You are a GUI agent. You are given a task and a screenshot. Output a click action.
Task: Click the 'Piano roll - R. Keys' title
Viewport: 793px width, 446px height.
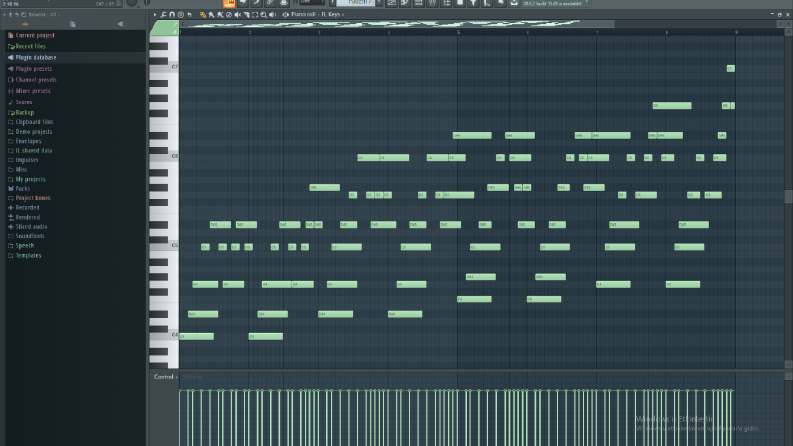coord(316,15)
